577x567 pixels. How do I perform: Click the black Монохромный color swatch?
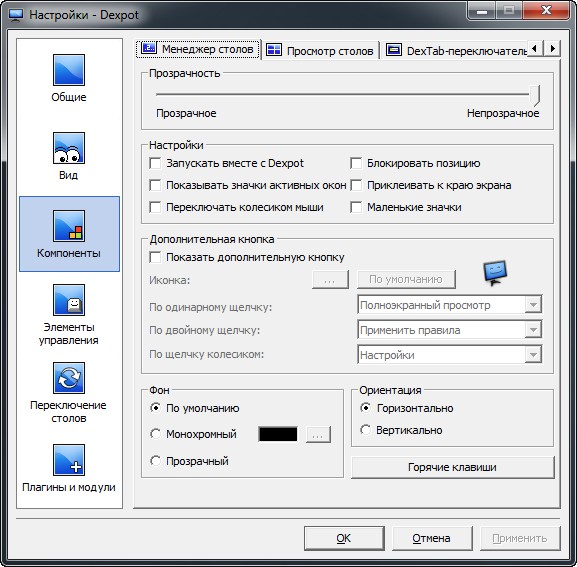[x=278, y=434]
